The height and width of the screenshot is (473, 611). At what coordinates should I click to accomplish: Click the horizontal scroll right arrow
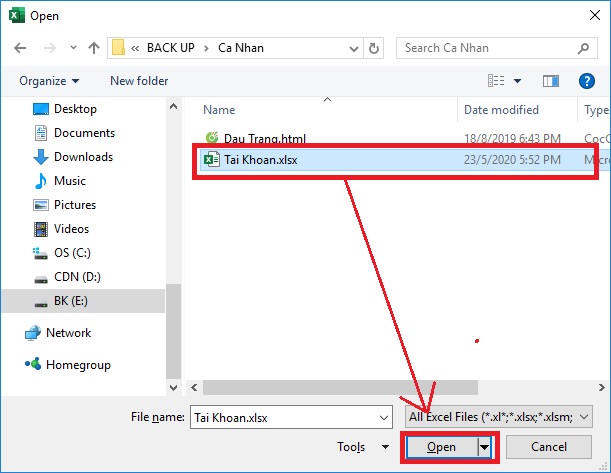602,388
